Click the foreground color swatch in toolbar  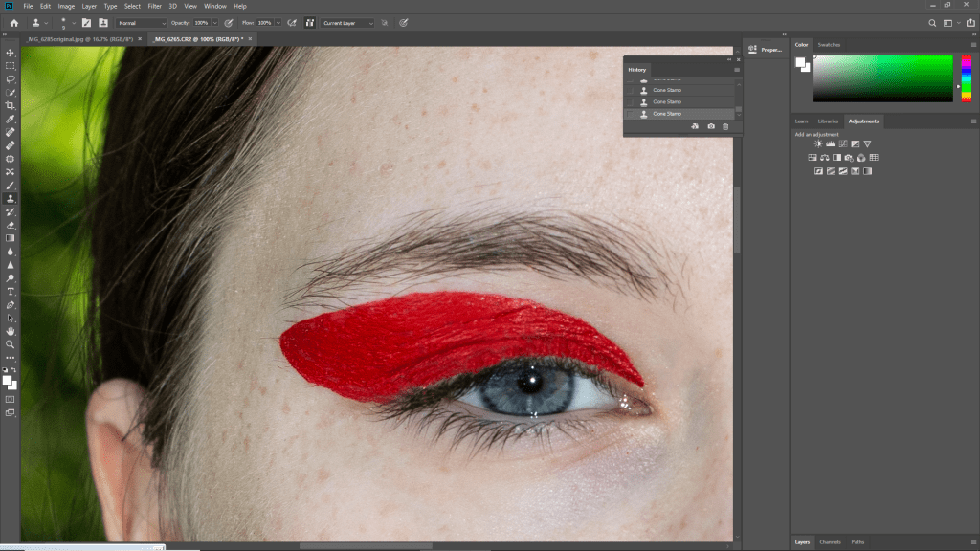pyautogui.click(x=9, y=380)
